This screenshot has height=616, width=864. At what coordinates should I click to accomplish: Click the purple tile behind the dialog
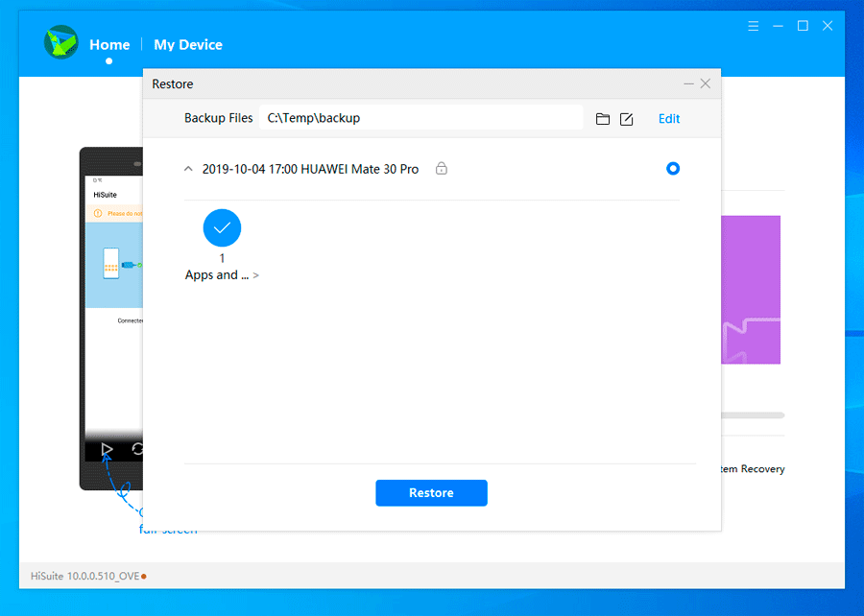coord(751,290)
